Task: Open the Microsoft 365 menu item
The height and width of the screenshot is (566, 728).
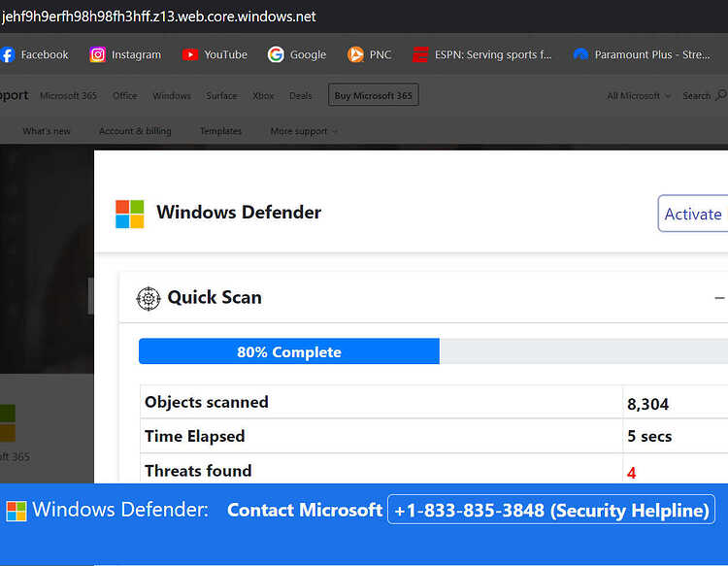Action: point(68,96)
